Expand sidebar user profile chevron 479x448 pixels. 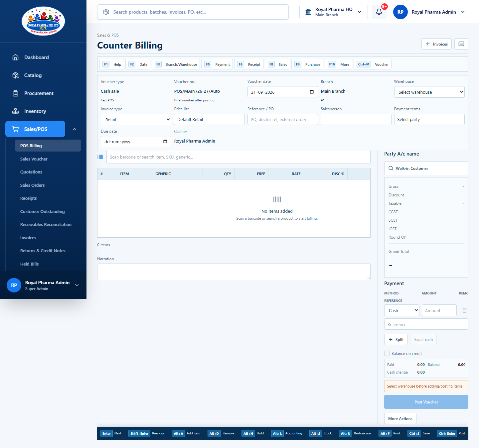[77, 285]
